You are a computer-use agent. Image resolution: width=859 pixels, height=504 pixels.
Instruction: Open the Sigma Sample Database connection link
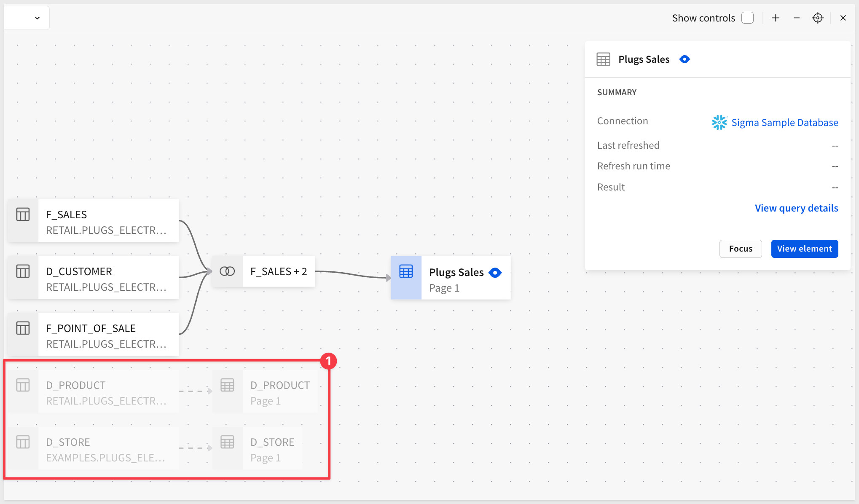(x=784, y=123)
